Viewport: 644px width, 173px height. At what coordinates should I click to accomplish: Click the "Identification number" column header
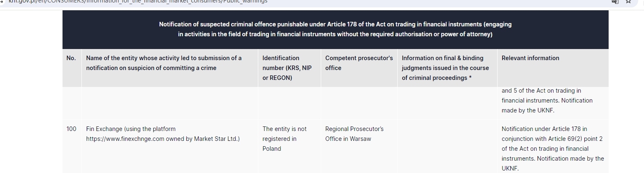pos(287,68)
